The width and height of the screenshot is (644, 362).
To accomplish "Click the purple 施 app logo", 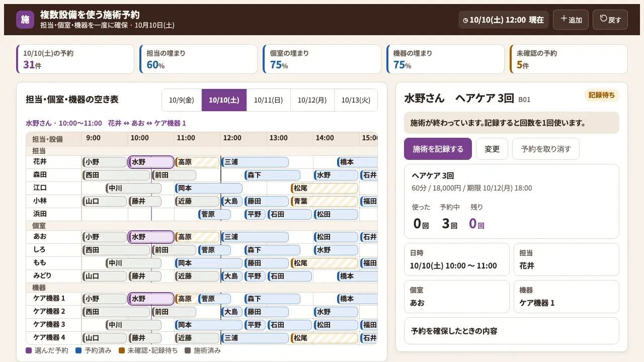I will (x=25, y=20).
